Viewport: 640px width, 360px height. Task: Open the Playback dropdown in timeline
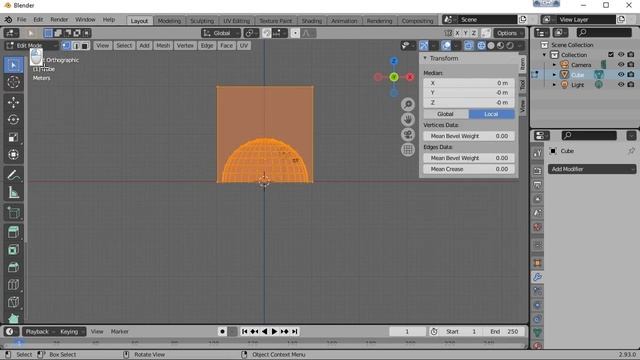click(39, 331)
